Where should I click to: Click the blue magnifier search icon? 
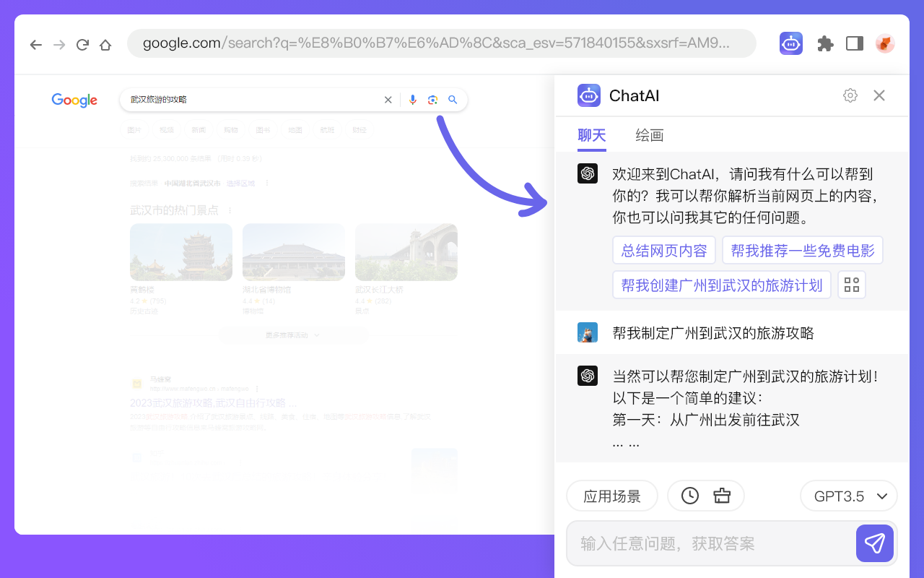453,100
